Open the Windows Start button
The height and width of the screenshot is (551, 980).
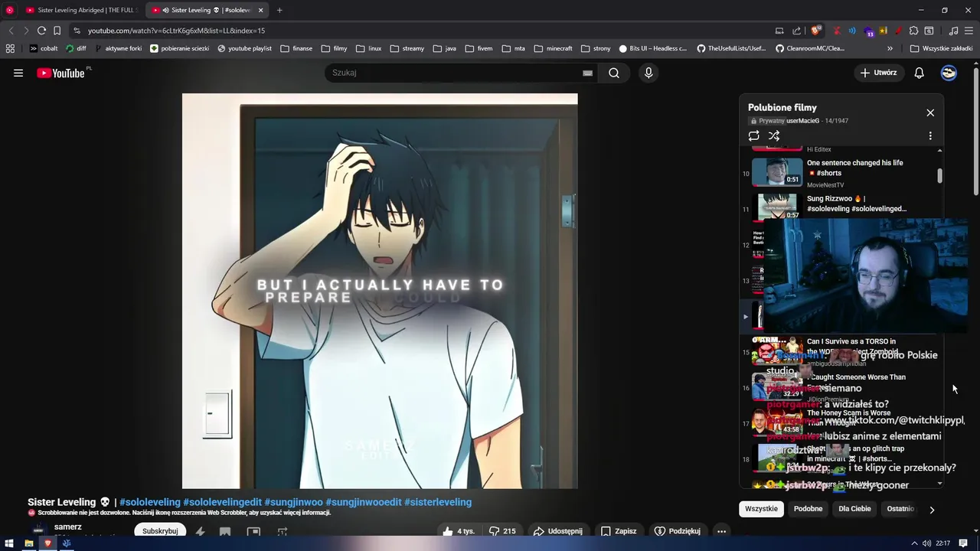[10, 543]
